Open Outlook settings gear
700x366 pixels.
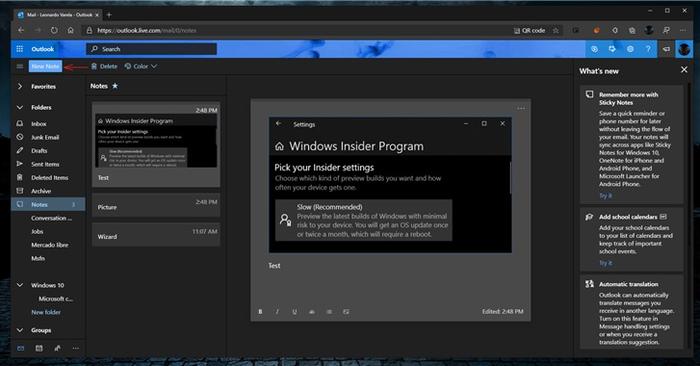[630, 49]
